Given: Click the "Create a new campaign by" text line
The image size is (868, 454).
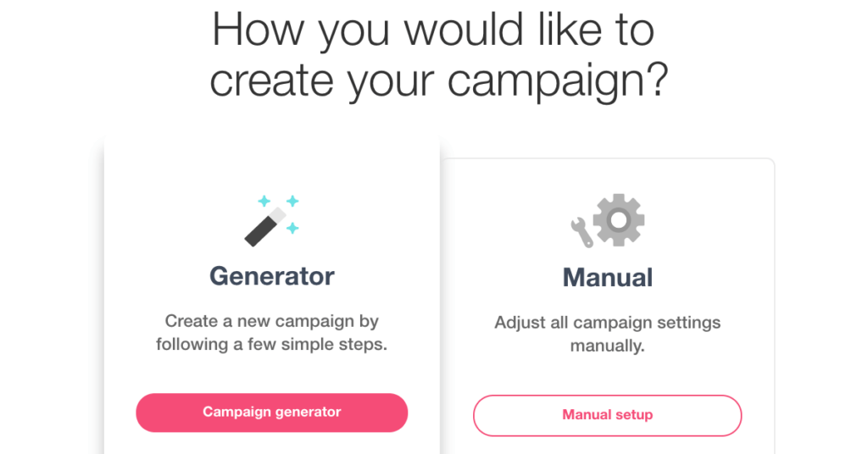Looking at the screenshot, I should 271,322.
